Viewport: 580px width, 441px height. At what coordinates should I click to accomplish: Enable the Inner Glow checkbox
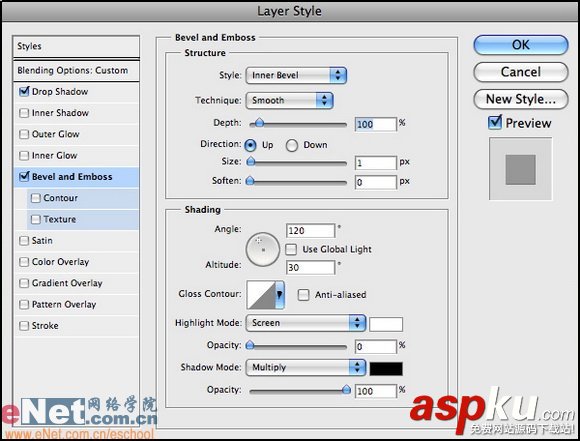(24, 155)
